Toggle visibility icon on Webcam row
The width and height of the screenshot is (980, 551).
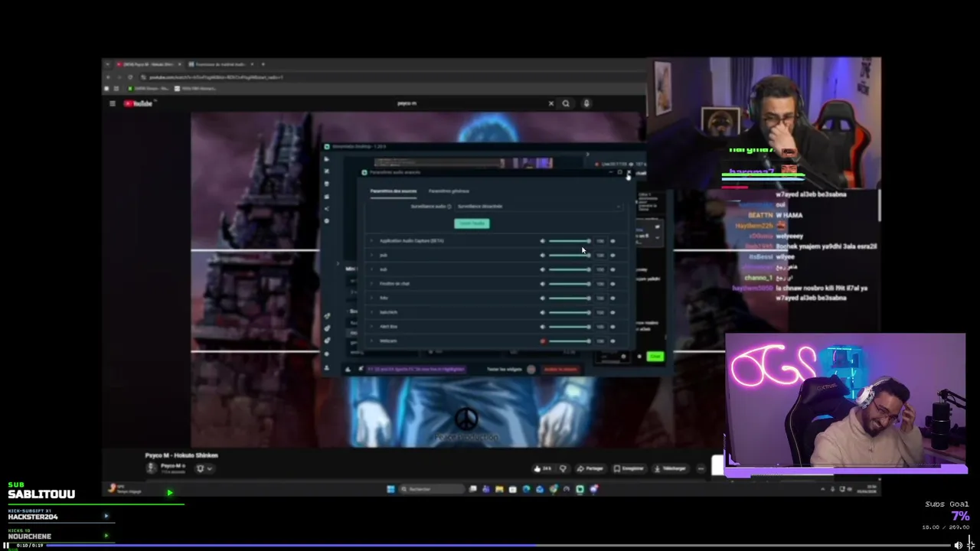tap(612, 341)
